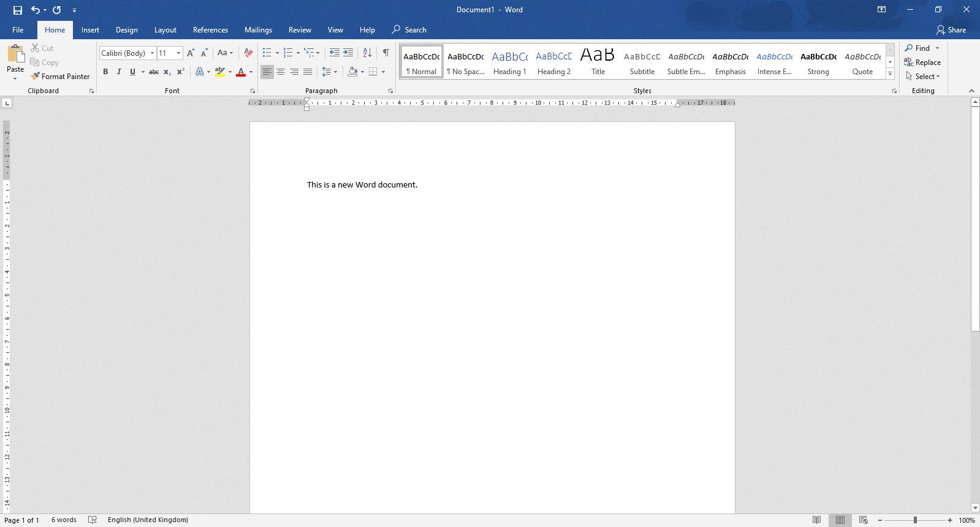Screen dimensions: 980x527
Task: Toggle superscript formatting
Action: pyautogui.click(x=181, y=72)
